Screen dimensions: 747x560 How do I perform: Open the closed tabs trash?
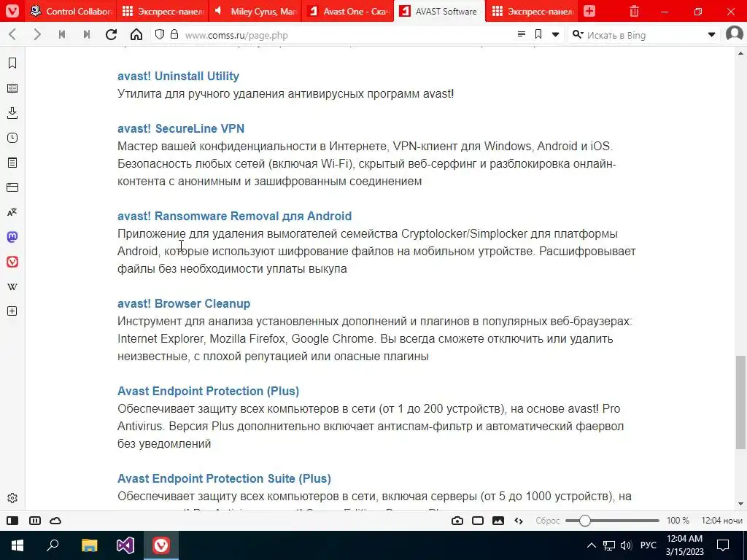[634, 11]
